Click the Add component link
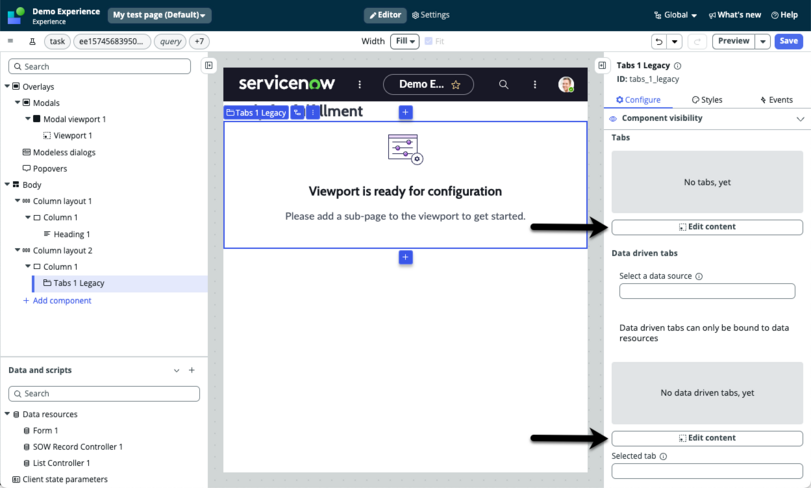The height and width of the screenshot is (488, 811). coord(57,300)
